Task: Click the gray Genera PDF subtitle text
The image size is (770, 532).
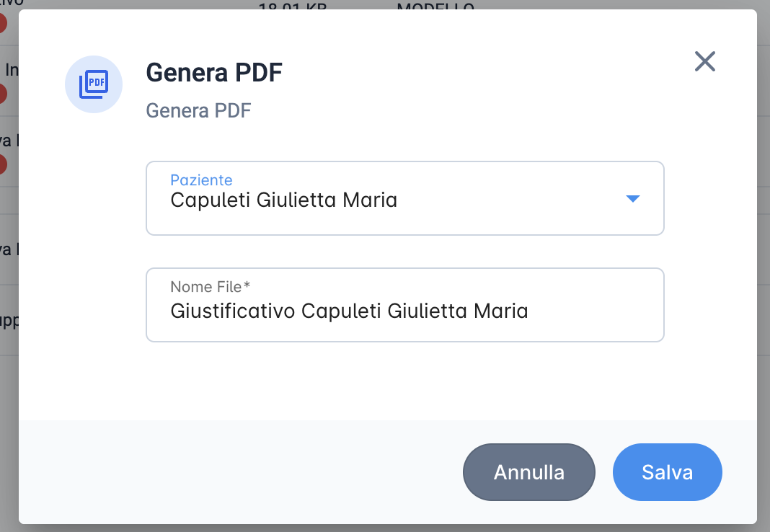Action: point(198,110)
